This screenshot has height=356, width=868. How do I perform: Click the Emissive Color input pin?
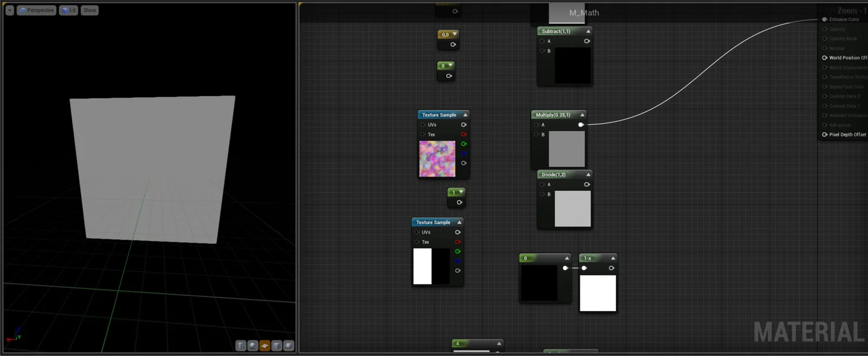pos(825,19)
